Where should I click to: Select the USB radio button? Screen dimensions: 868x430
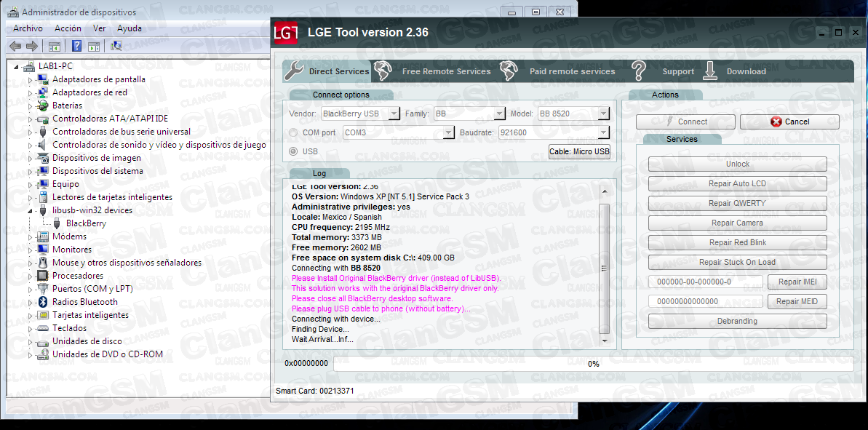pos(292,151)
